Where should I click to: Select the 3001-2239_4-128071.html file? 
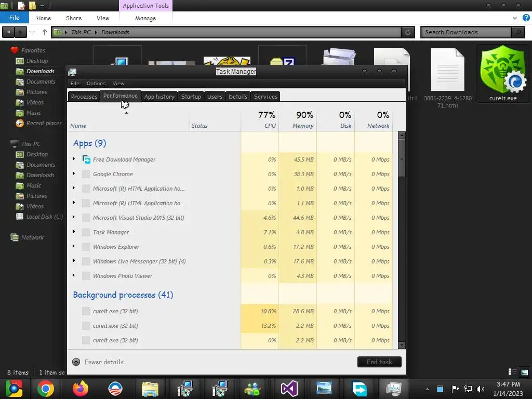tap(447, 78)
